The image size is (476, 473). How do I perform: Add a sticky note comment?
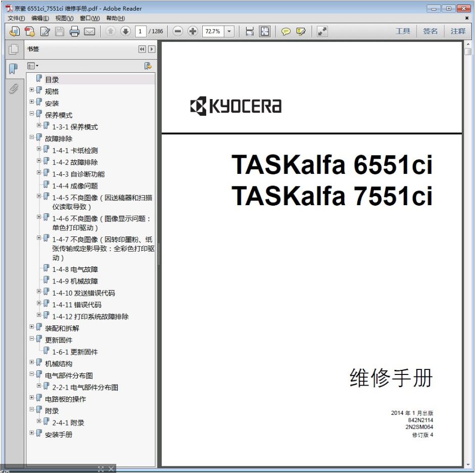(285, 31)
